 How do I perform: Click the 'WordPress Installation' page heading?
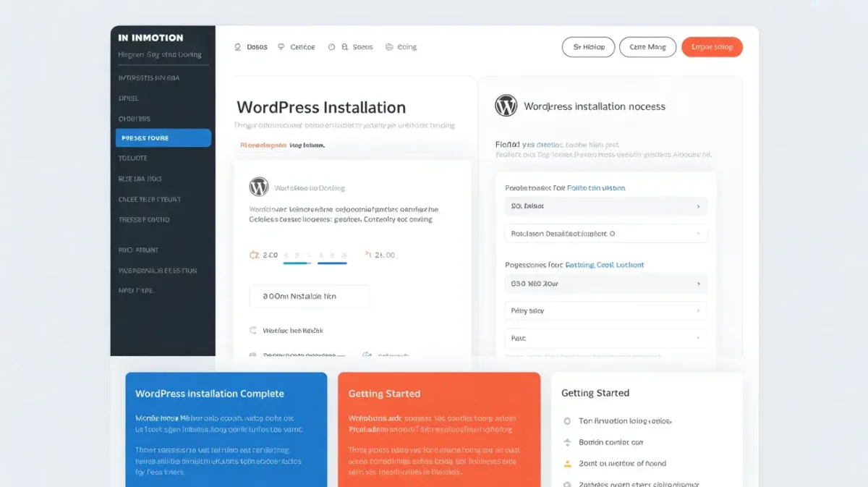(321, 107)
